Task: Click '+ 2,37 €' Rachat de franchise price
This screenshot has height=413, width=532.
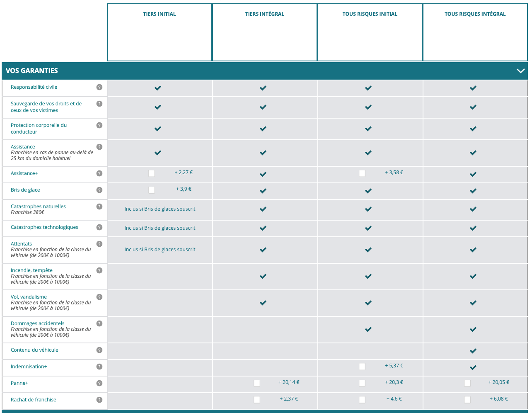Action: (x=289, y=399)
